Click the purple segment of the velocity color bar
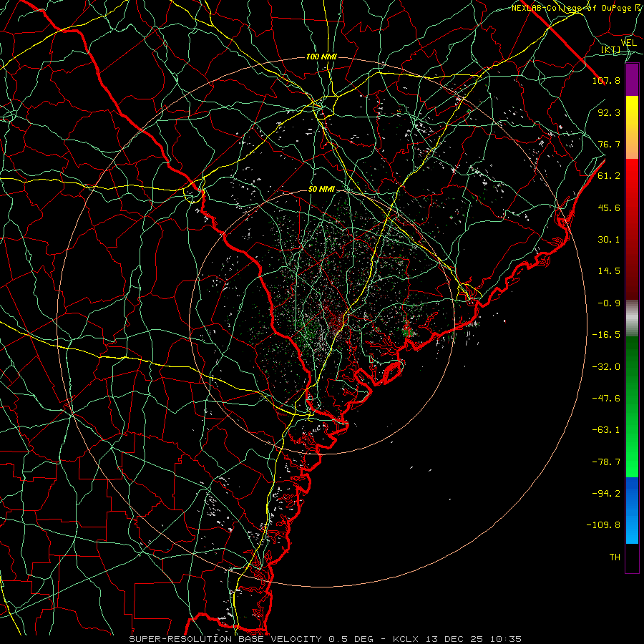644x644 pixels. point(632,80)
